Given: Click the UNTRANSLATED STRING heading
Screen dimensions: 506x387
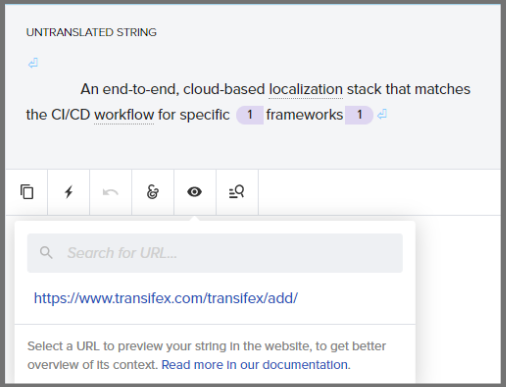Looking at the screenshot, I should [91, 32].
